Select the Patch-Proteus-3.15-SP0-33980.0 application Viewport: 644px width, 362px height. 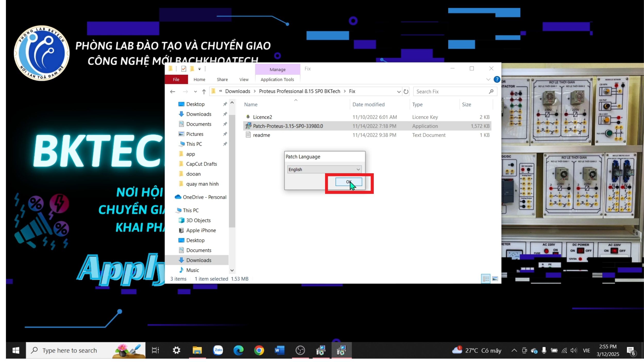(x=367, y=126)
